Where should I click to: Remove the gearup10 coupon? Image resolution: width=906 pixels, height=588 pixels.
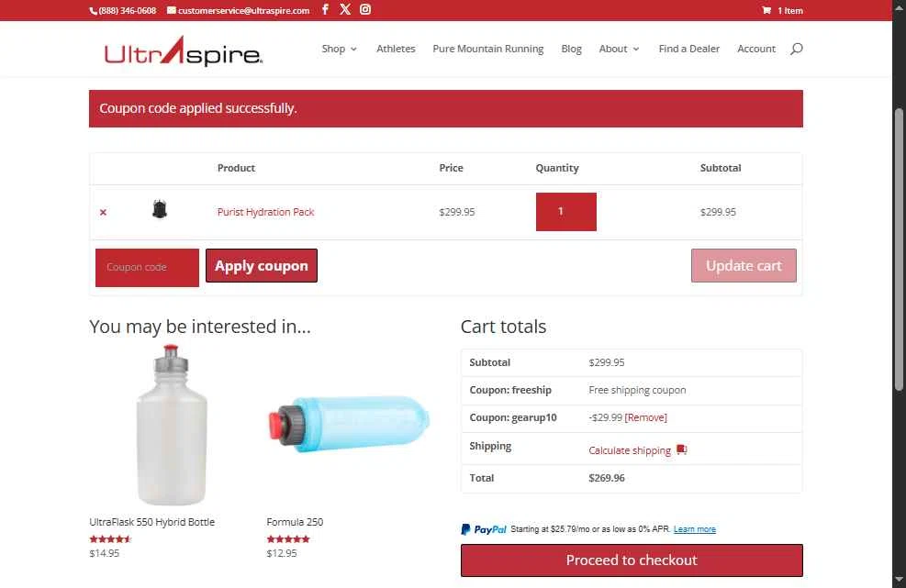[645, 417]
